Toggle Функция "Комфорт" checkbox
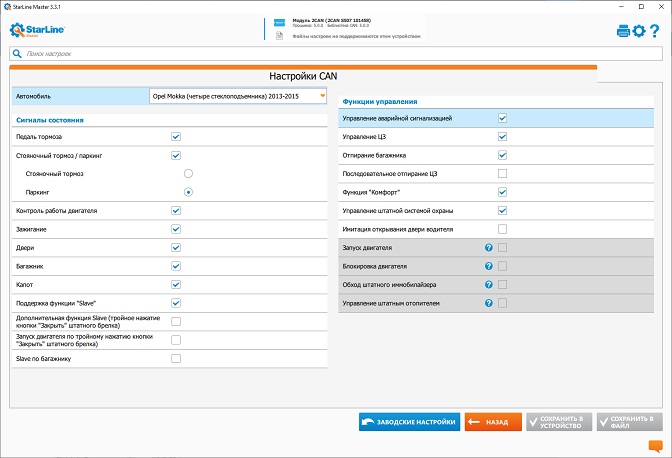This screenshot has height=458, width=672. pyautogui.click(x=503, y=192)
